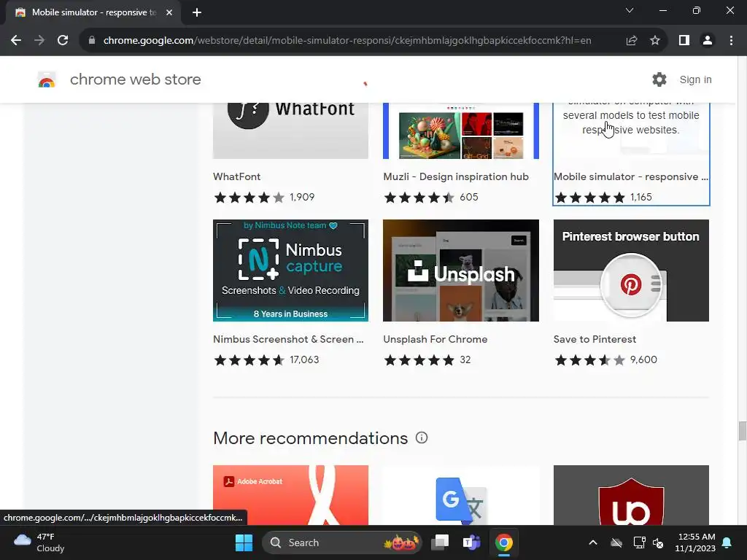Open the WhatFont extension thumbnail
This screenshot has width=747, height=560.
coord(290,131)
